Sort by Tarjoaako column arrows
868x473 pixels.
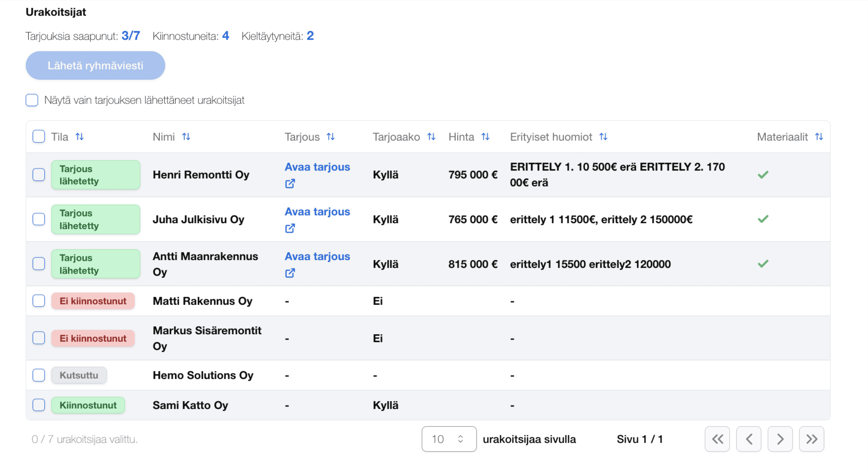point(431,137)
